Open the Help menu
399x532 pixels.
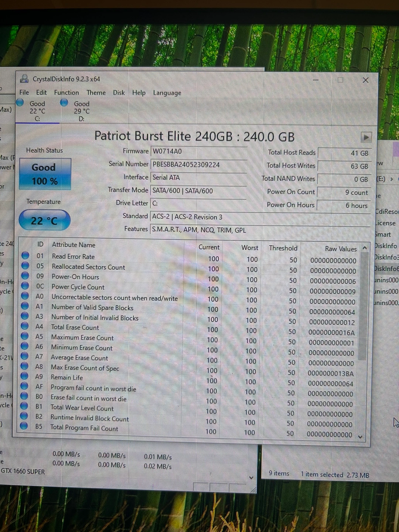[139, 93]
